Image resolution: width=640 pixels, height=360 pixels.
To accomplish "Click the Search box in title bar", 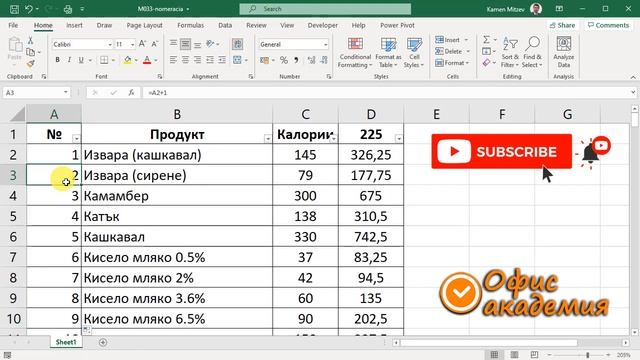I will (325, 9).
